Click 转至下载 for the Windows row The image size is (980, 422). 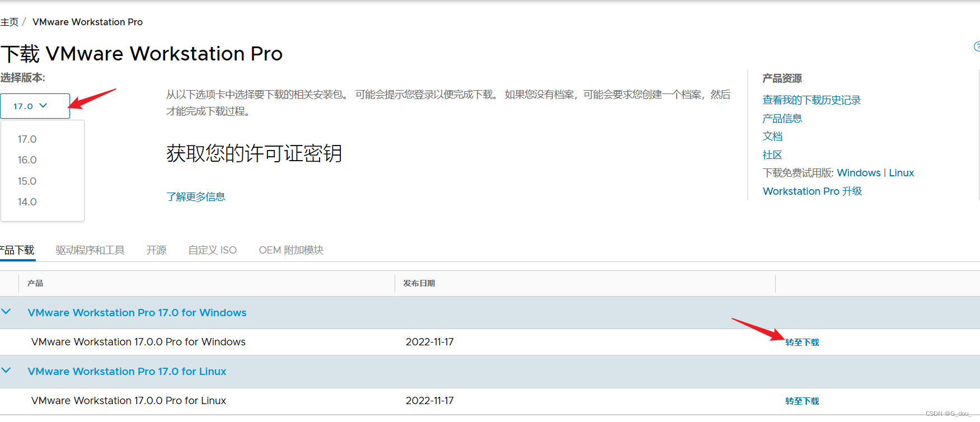pyautogui.click(x=802, y=342)
